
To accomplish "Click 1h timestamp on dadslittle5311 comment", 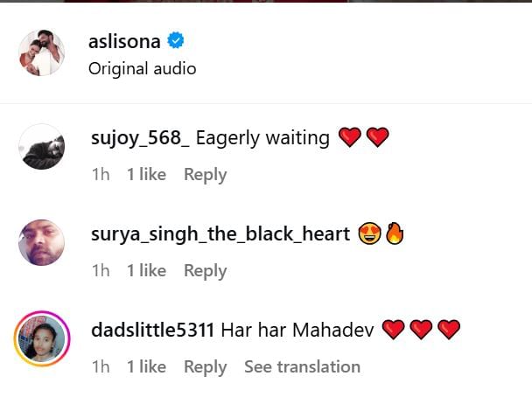I will pos(101,366).
